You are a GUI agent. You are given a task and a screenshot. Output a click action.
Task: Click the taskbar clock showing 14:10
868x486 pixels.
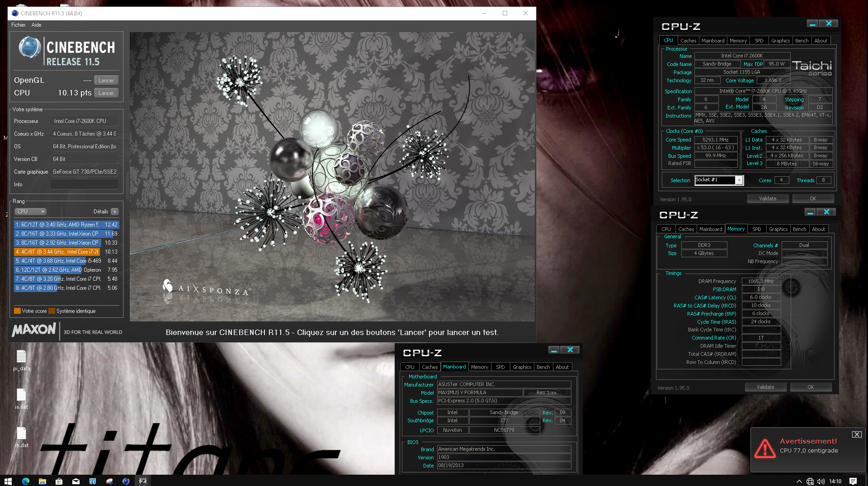pos(835,481)
